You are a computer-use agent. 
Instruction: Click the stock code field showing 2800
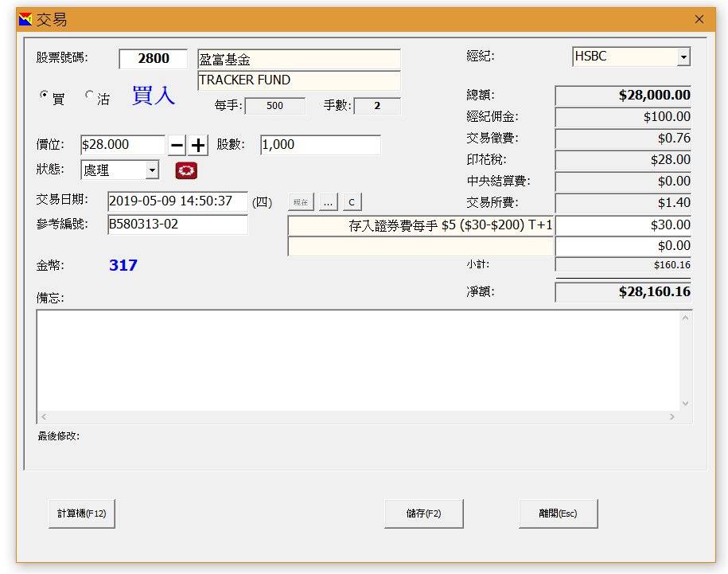click(154, 59)
